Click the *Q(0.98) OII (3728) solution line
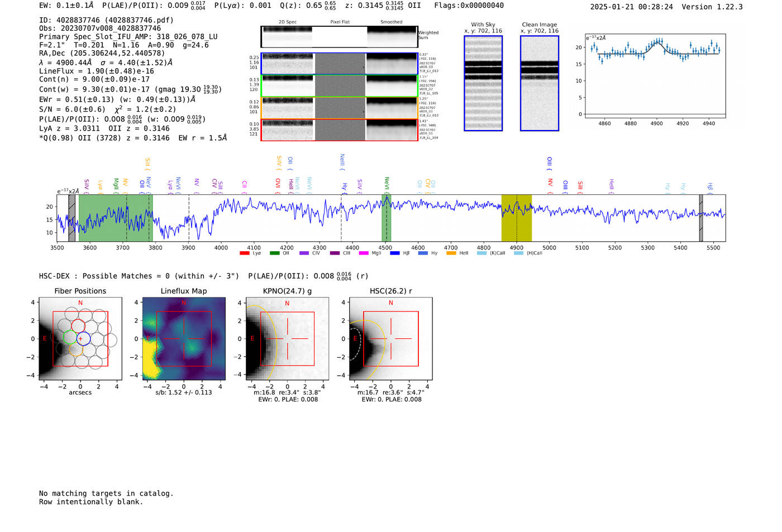Image resolution: width=782 pixels, height=532 pixels. pyautogui.click(x=133, y=138)
